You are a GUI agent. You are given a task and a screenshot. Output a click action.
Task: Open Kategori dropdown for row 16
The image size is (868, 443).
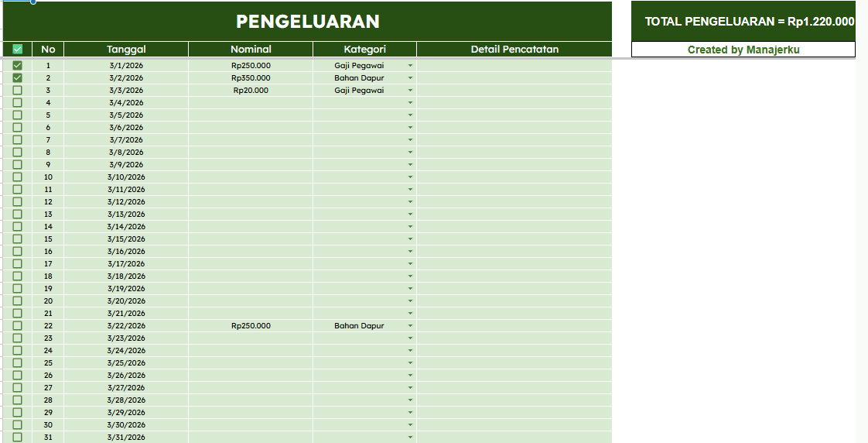click(410, 251)
